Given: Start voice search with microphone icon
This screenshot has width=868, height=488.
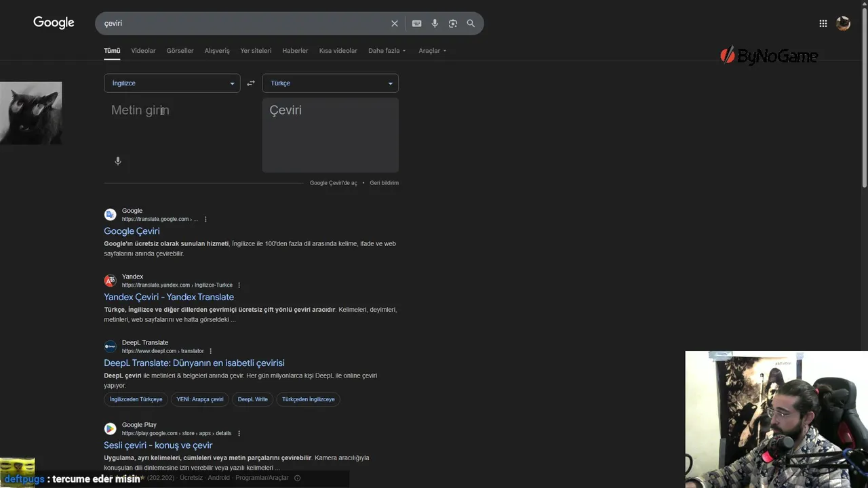Looking at the screenshot, I should [x=435, y=24].
